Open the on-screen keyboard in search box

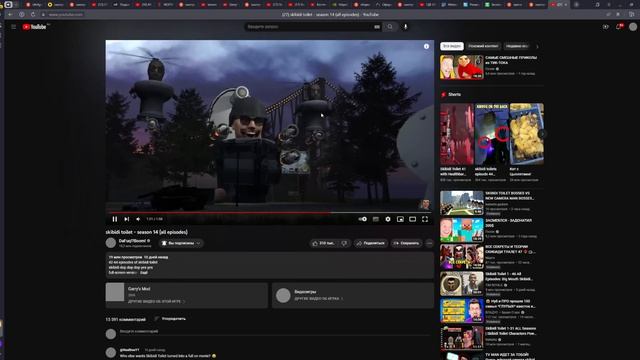click(377, 27)
